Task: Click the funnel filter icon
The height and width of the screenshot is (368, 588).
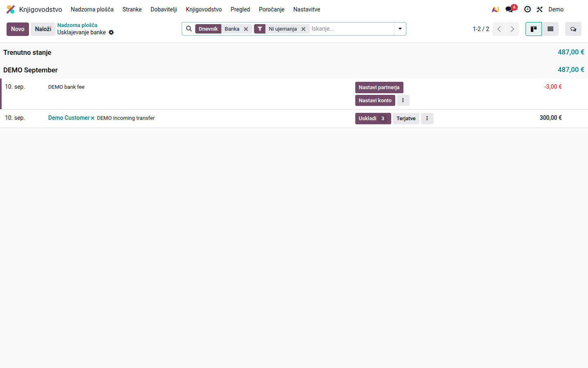Action: [x=260, y=29]
